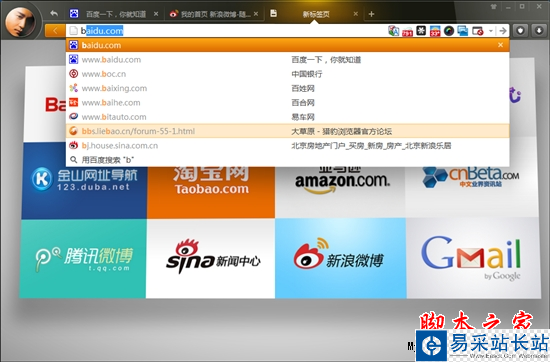The width and height of the screenshot is (550, 362).
Task: Choose the www.boc.cn 中国银行 suggestion
Action: 287,74
